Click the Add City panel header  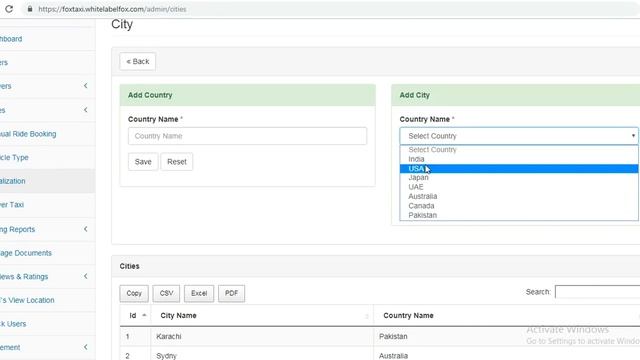click(516, 95)
